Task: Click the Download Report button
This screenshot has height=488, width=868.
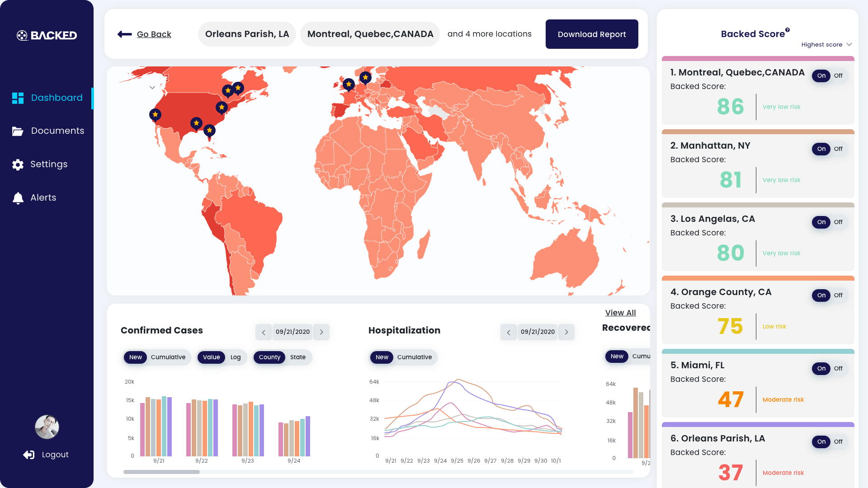Action: coord(591,34)
